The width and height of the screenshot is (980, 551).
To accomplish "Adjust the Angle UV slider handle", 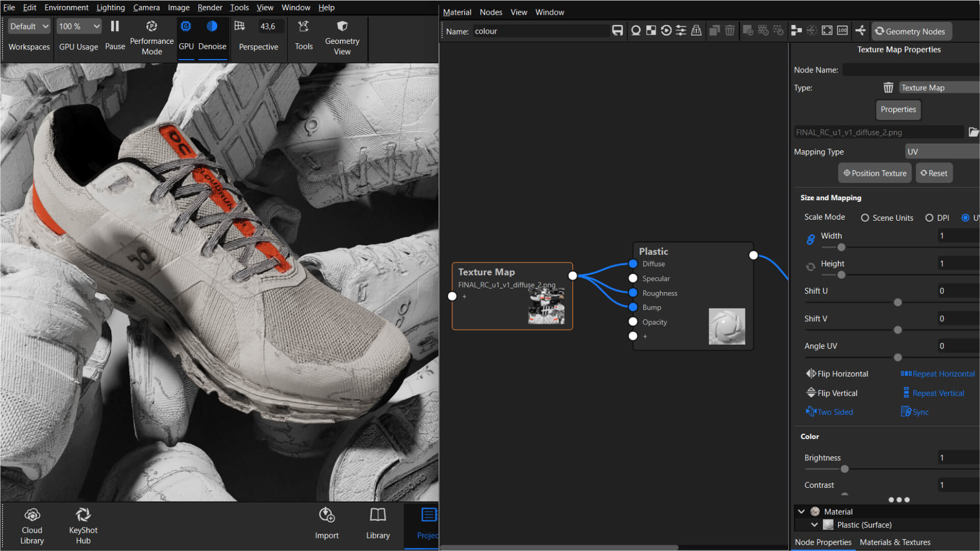I will tap(897, 357).
